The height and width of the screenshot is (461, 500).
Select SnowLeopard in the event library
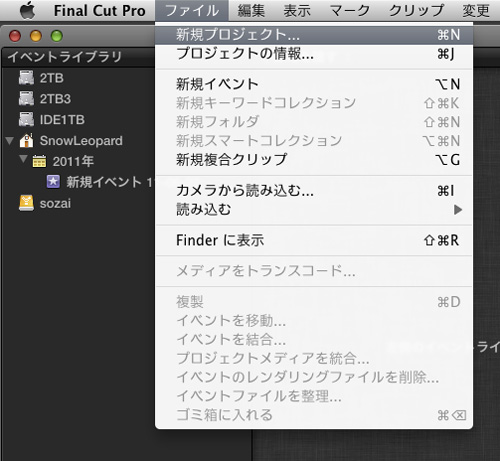pos(81,141)
